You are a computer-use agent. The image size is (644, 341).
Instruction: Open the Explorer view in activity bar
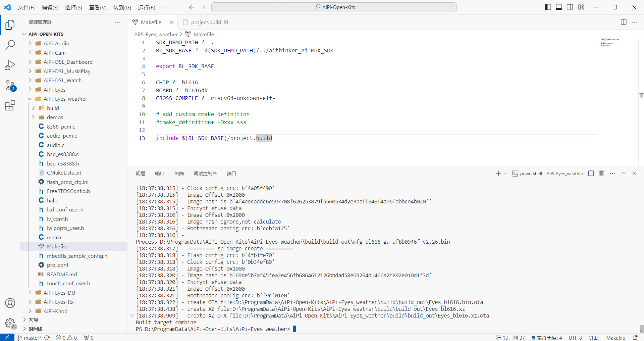click(10, 25)
